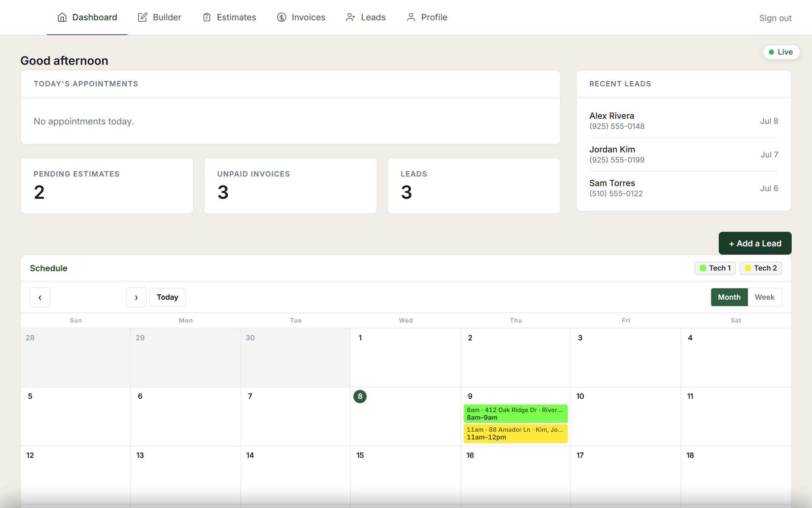Select greyed-out calendar day 28
The image size is (812, 508).
[30, 338]
